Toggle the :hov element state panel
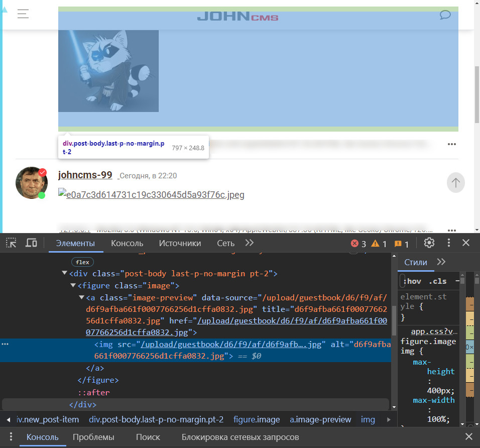This screenshot has height=448, width=480. pos(412,281)
